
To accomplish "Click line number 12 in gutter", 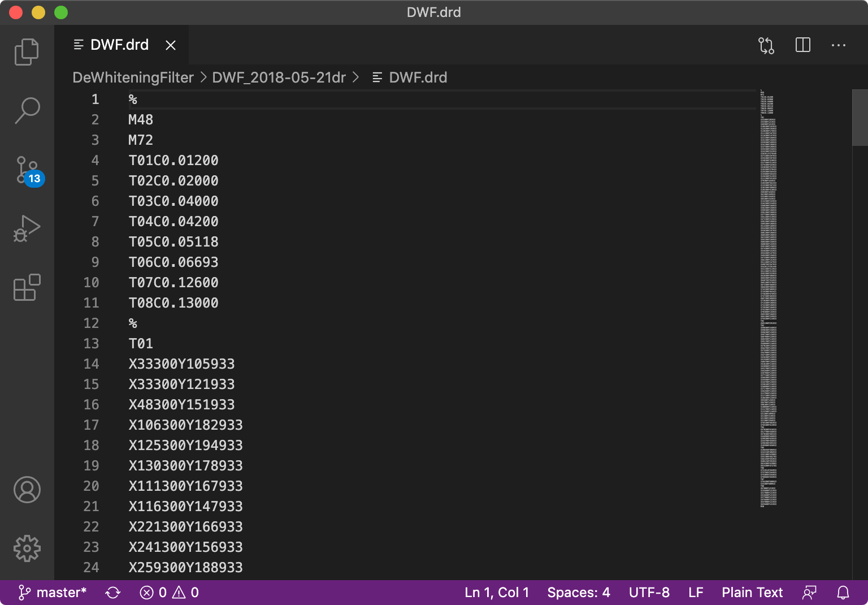I will click(91, 323).
